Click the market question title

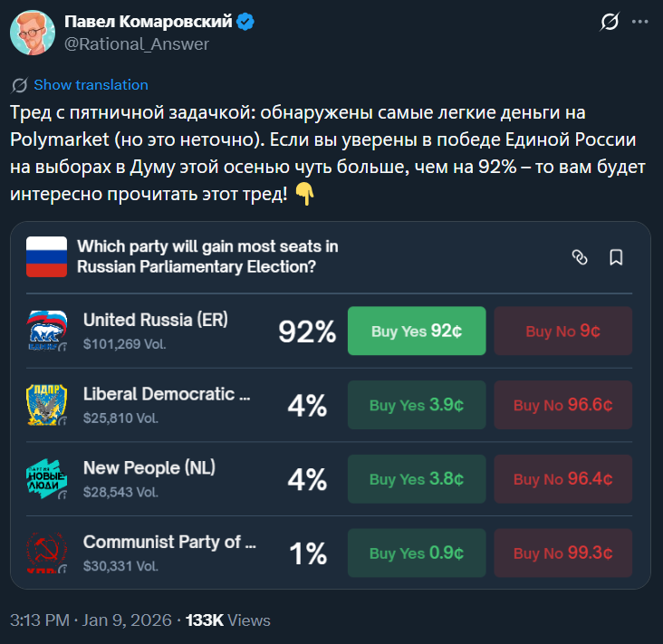[x=207, y=256]
